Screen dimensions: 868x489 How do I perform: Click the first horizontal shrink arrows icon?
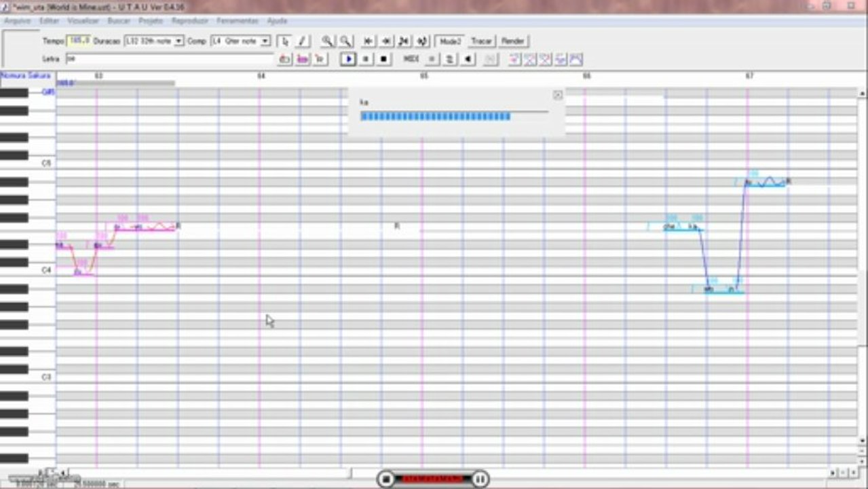(x=369, y=41)
